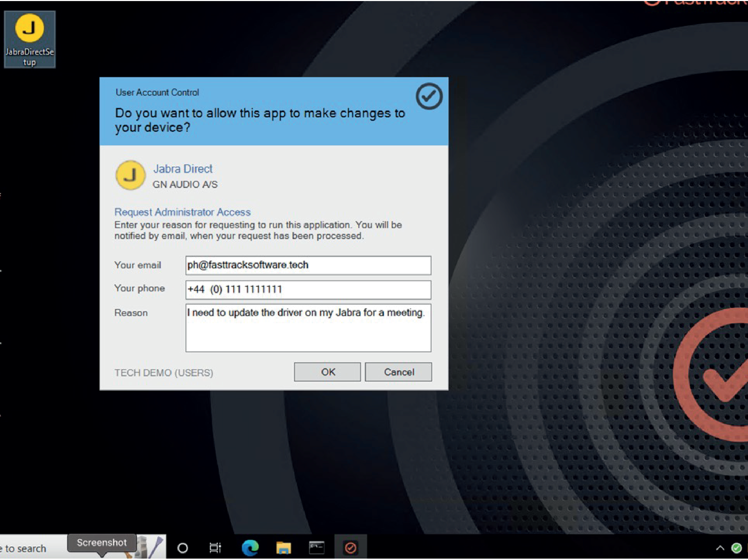748x560 pixels.
Task: Click into the Your phone field
Action: pyautogui.click(x=308, y=290)
